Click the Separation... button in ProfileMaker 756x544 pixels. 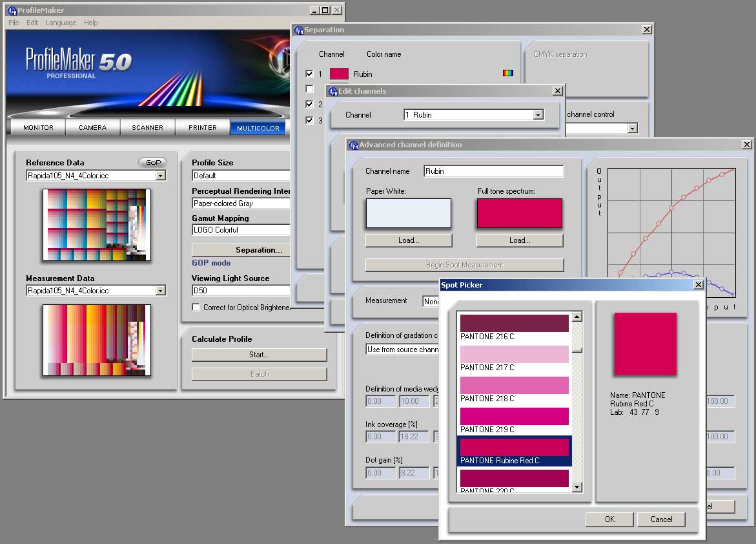click(x=241, y=250)
